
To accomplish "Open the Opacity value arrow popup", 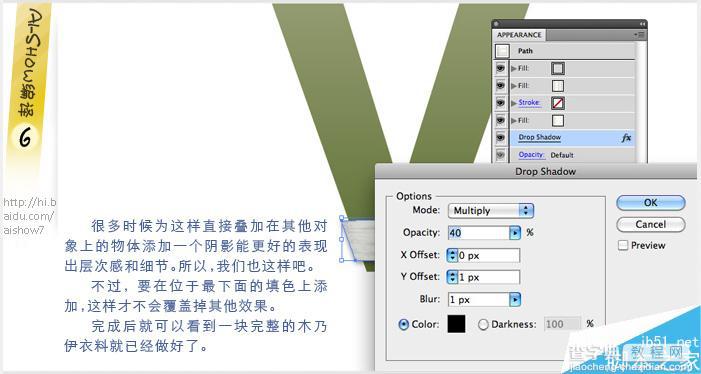I will point(515,233).
